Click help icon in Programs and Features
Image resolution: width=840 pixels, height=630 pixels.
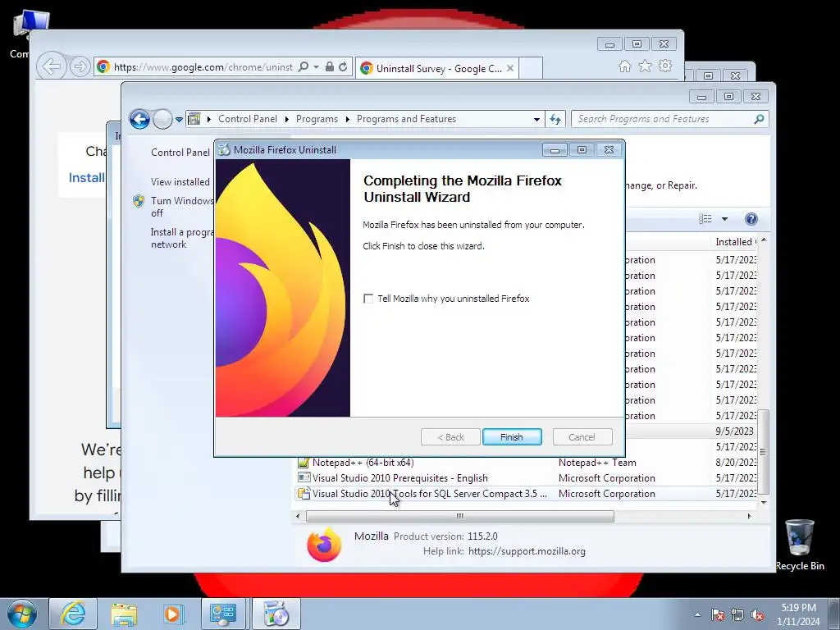(751, 218)
